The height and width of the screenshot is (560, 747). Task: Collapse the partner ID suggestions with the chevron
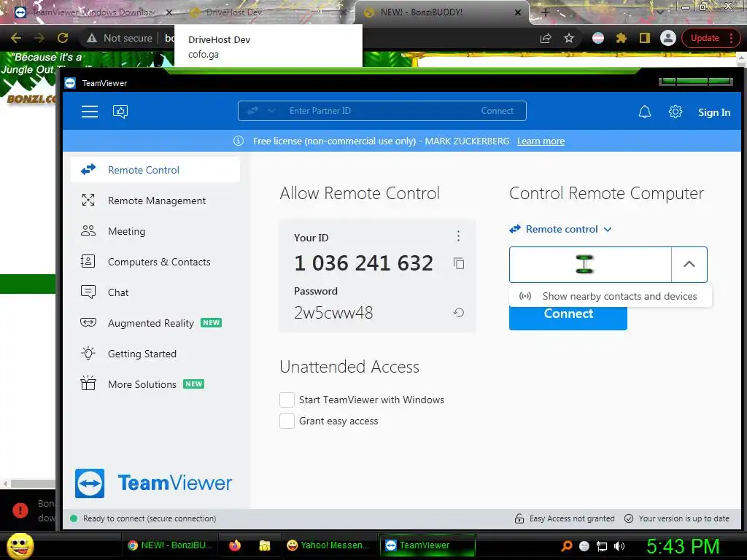(689, 264)
